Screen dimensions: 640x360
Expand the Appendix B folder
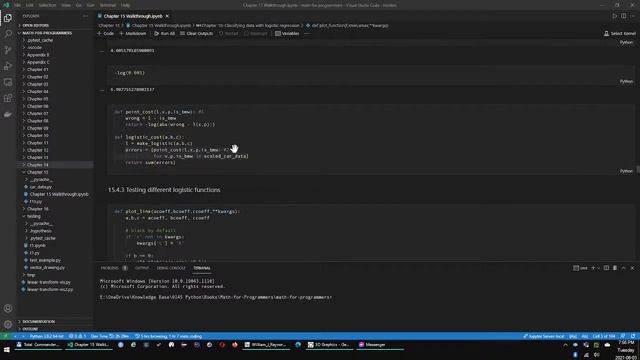[x=38, y=55]
